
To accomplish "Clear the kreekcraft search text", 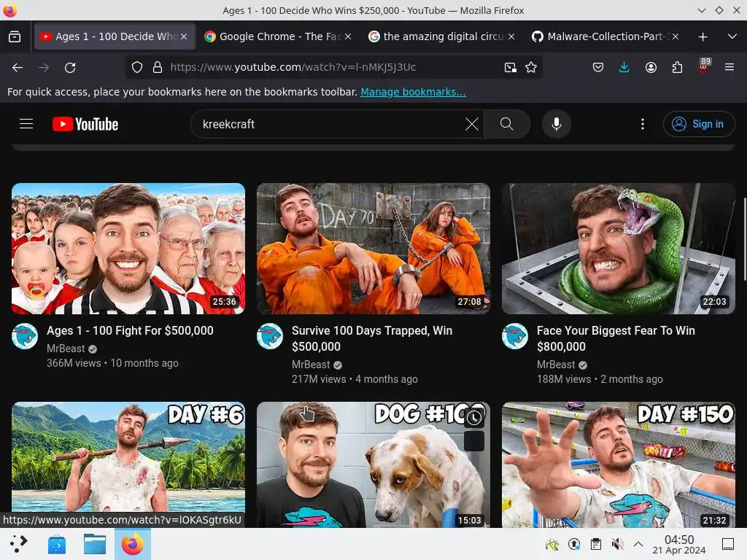I will [x=472, y=124].
